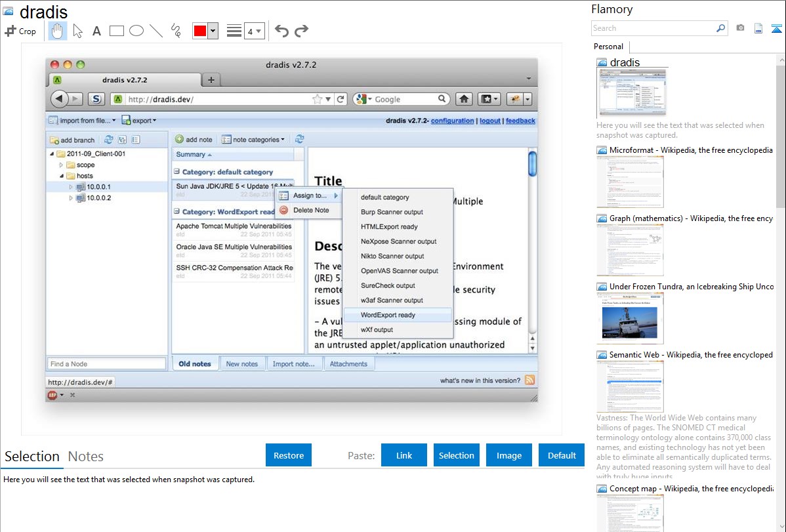Image resolution: width=786 pixels, height=532 pixels.
Task: Click the browser home icon
Action: click(x=464, y=99)
